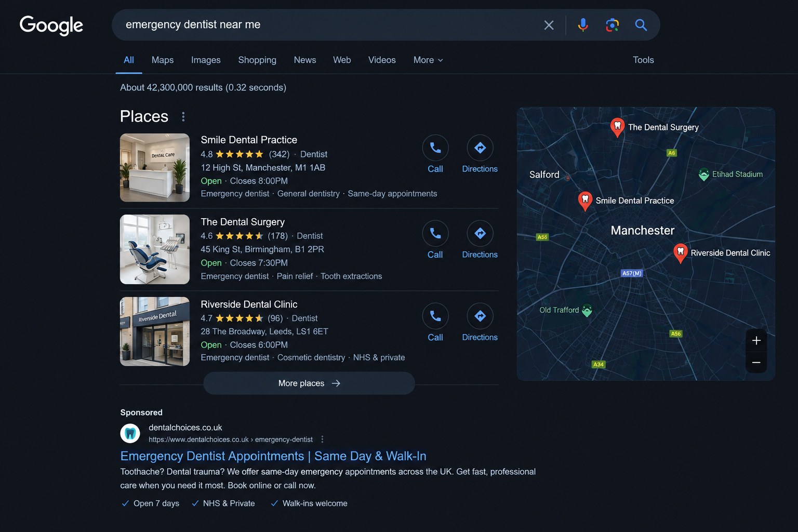The width and height of the screenshot is (798, 532).
Task: Click the Closes 6:00PM hours text
Action: coord(259,345)
